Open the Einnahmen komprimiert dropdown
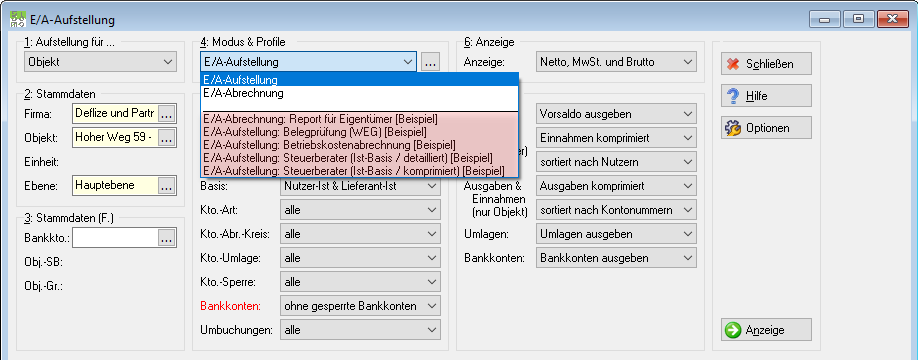918x360 pixels. (616, 138)
